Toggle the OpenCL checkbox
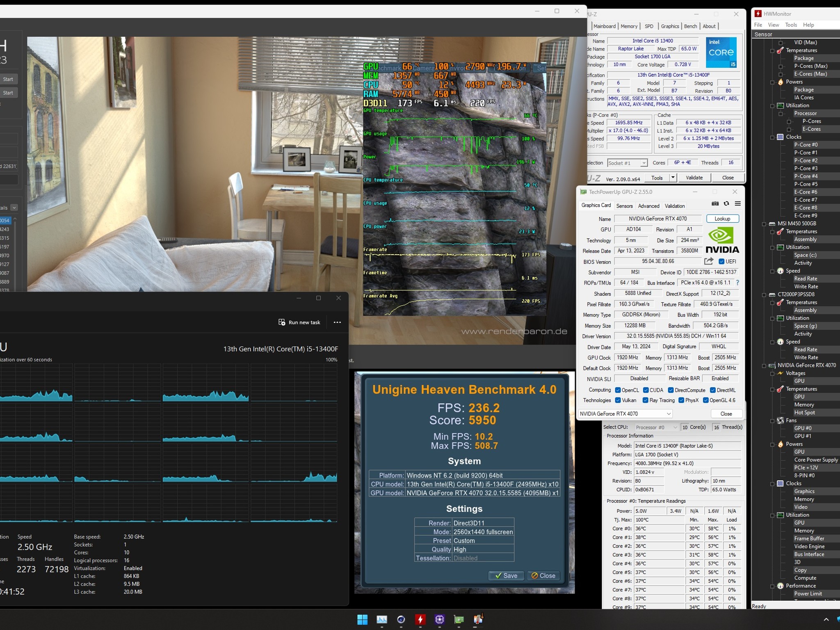Screen dimensions: 840x630 coord(618,390)
